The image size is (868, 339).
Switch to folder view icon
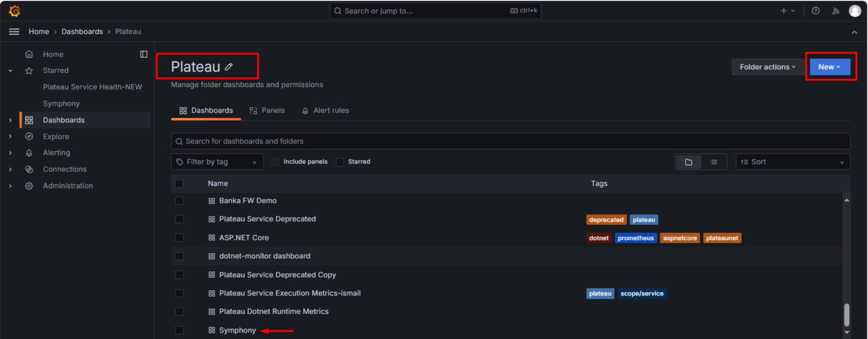pos(689,162)
